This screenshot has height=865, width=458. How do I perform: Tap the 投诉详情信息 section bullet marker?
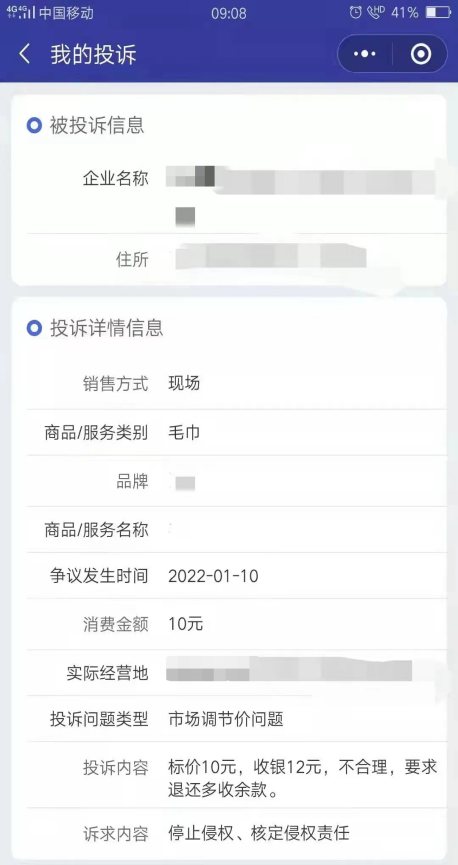coord(34,329)
